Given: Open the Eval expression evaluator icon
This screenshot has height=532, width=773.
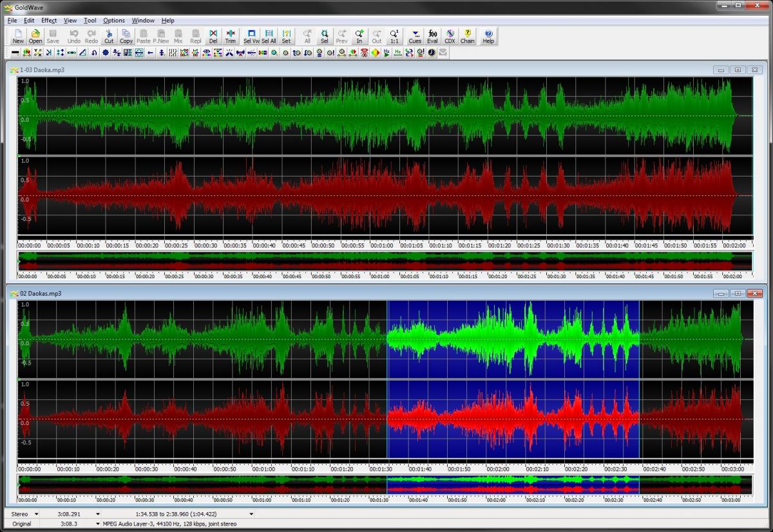Looking at the screenshot, I should (x=433, y=36).
